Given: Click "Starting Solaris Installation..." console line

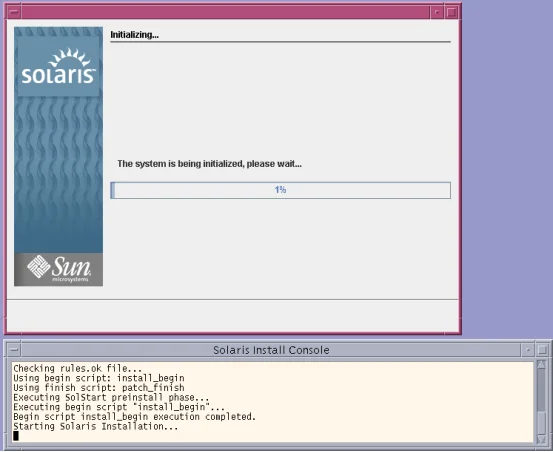Looking at the screenshot, I should pos(96,426).
